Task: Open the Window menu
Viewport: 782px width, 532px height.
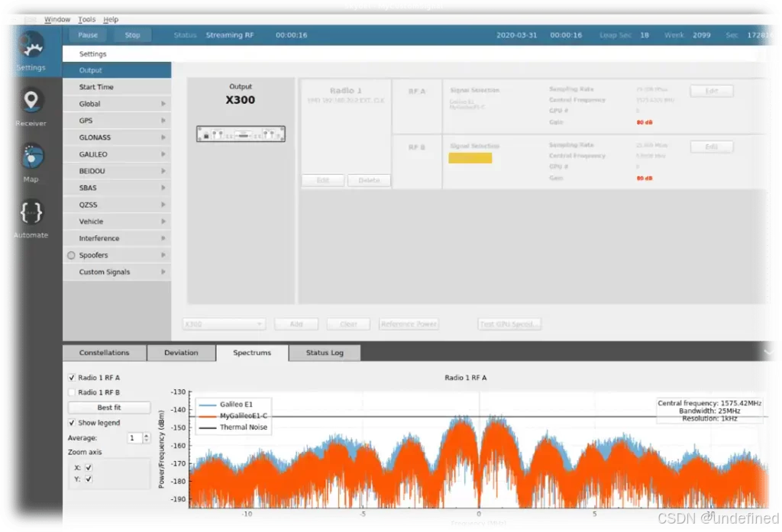Action: click(57, 19)
